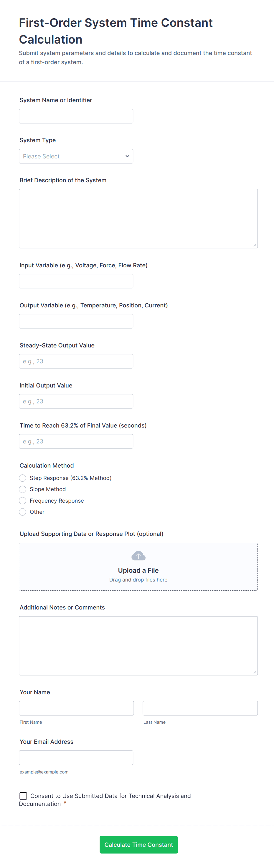This screenshot has width=274, height=868.
Task: Check the data usage consent checkbox
Action: (23, 796)
